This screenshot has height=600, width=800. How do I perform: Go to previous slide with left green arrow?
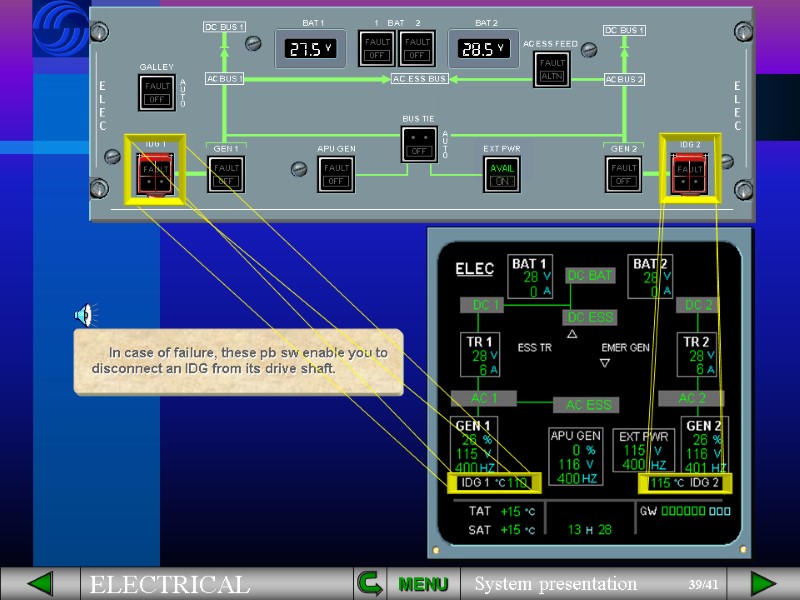coord(40,583)
